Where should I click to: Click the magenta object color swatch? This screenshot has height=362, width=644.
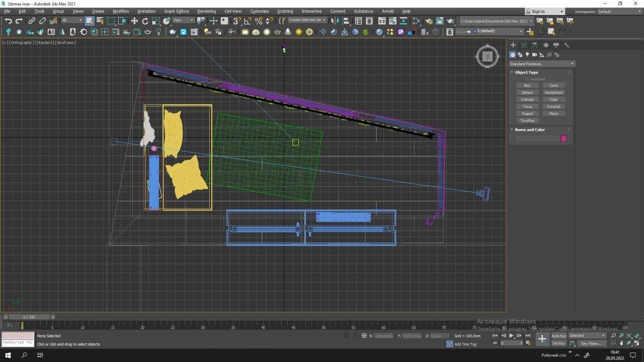pos(563,138)
